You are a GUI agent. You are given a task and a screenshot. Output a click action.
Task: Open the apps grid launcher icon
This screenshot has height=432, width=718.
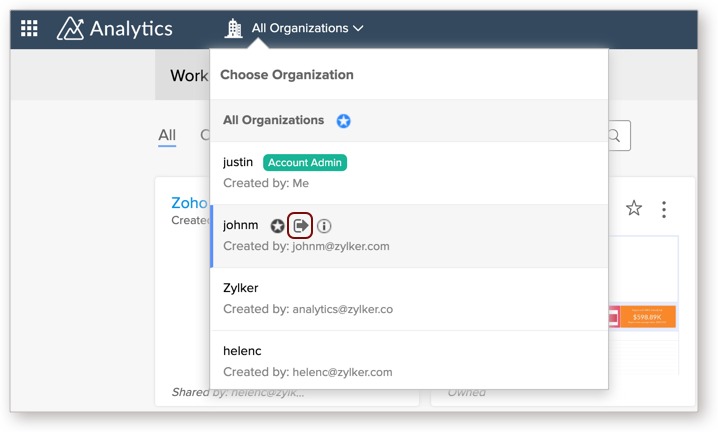pyautogui.click(x=29, y=28)
